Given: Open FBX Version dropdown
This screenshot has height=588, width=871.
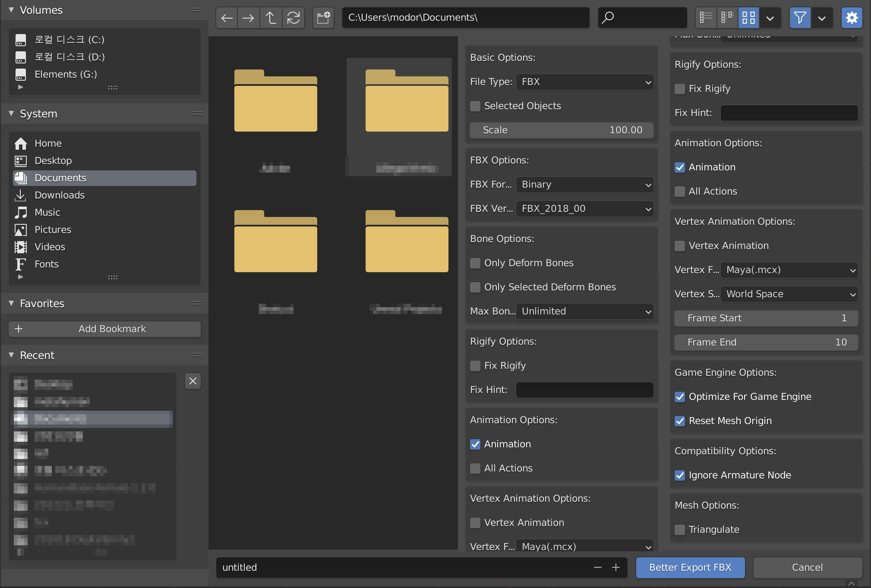Looking at the screenshot, I should tap(585, 209).
